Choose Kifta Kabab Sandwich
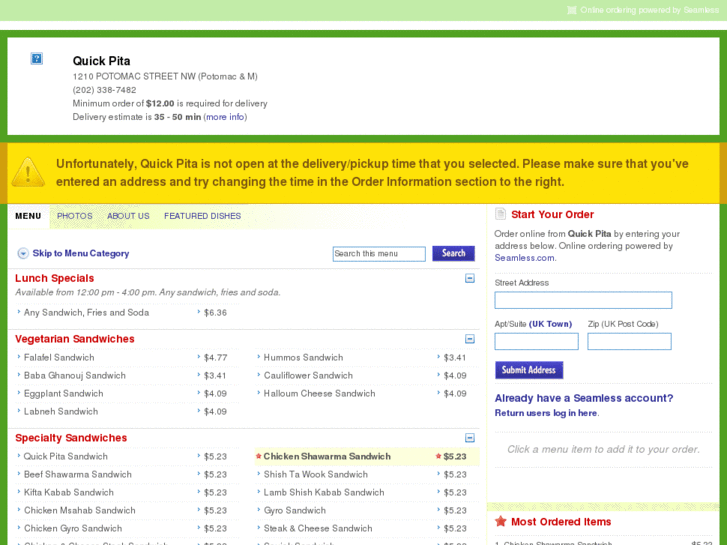Screen dimensions: 727x545 click(x=69, y=493)
